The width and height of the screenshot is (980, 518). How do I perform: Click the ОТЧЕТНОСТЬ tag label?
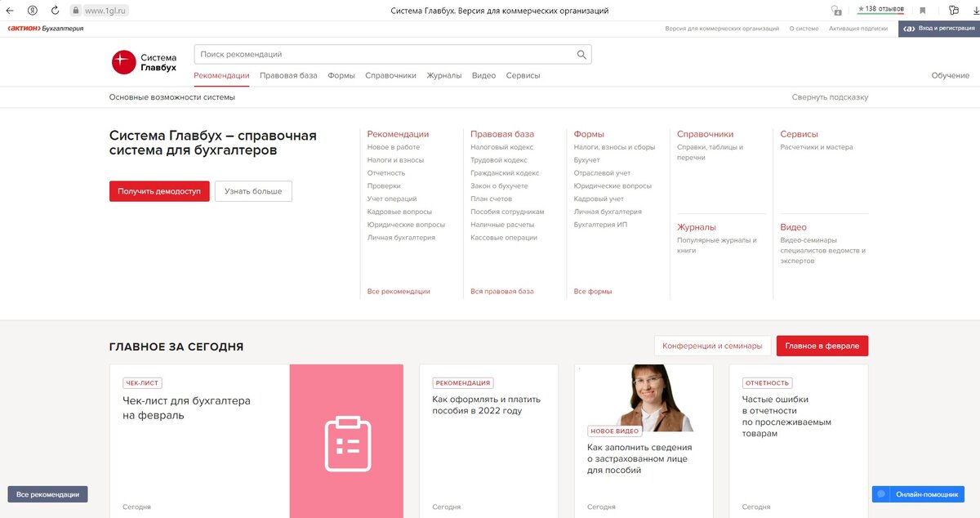767,382
